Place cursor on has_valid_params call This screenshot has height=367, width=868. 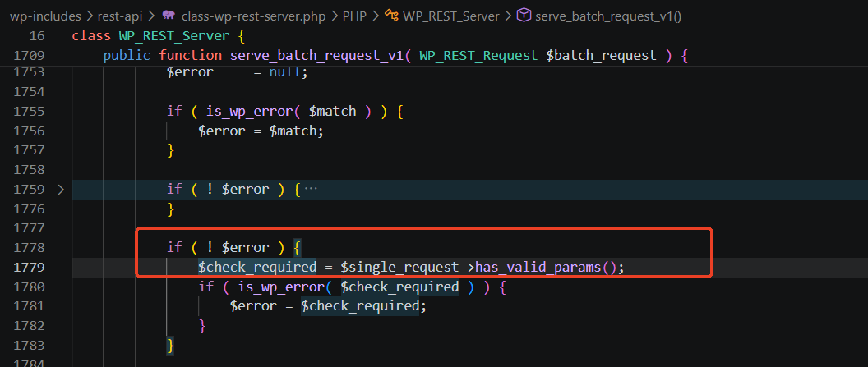[538, 268]
